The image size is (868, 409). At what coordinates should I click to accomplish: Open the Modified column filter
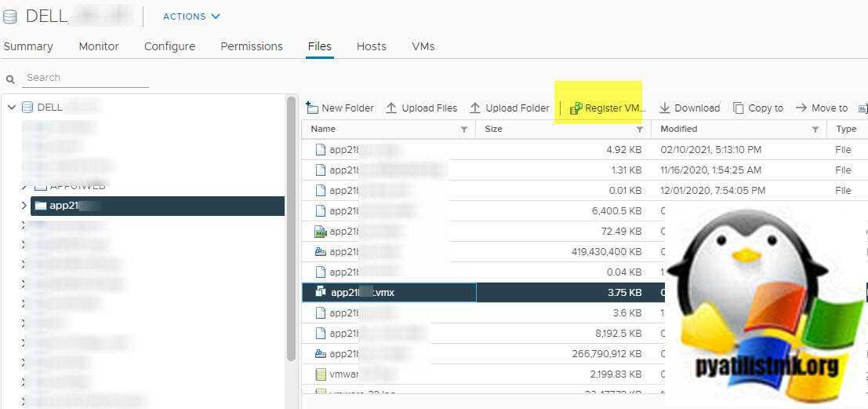[815, 130]
